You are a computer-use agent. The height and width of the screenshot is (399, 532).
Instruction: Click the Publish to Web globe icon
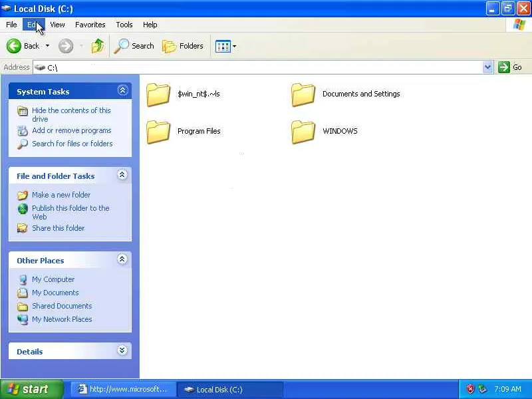(x=23, y=209)
